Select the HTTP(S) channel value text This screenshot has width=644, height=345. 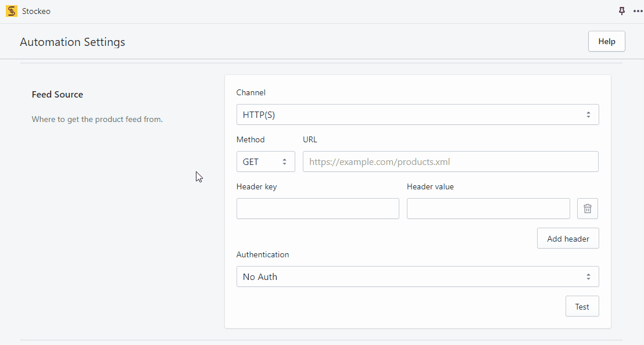tap(260, 114)
